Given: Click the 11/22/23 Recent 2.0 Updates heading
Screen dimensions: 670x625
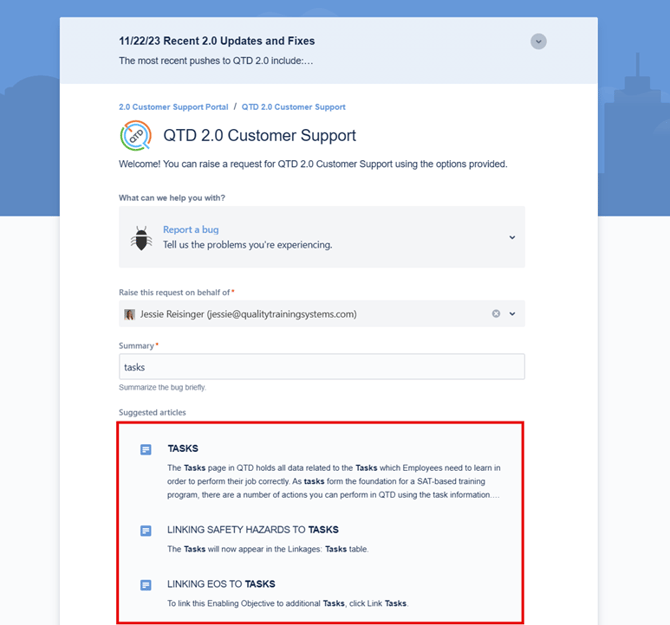Looking at the screenshot, I should coord(217,41).
